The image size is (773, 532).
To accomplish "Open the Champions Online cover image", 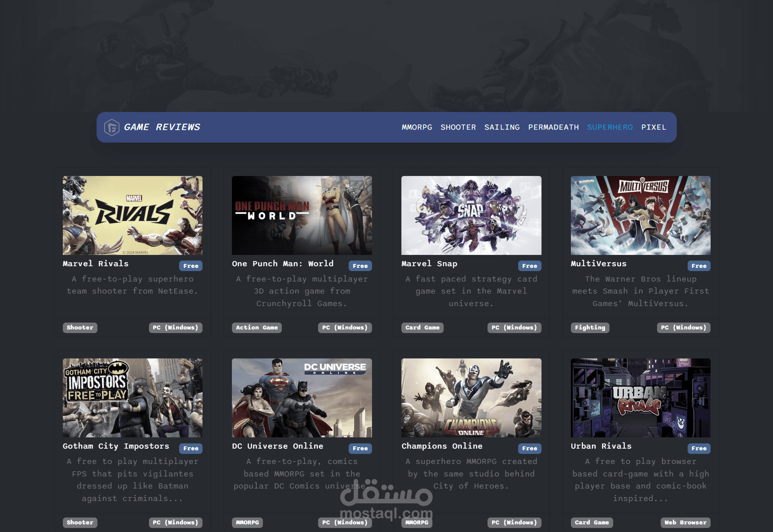I will coord(471,398).
